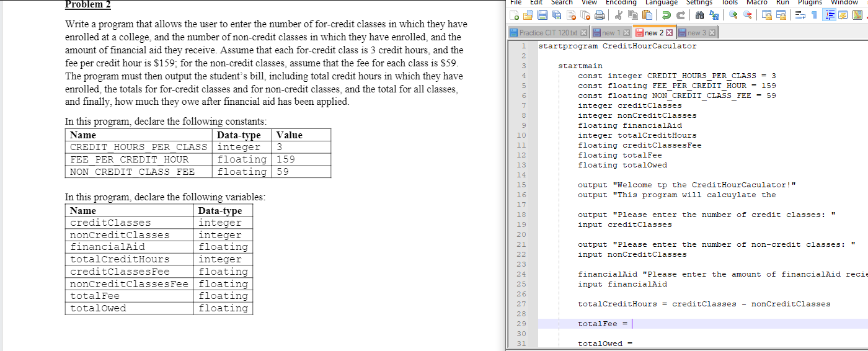Print the document using printer icon
The width and height of the screenshot is (868, 351).
600,15
